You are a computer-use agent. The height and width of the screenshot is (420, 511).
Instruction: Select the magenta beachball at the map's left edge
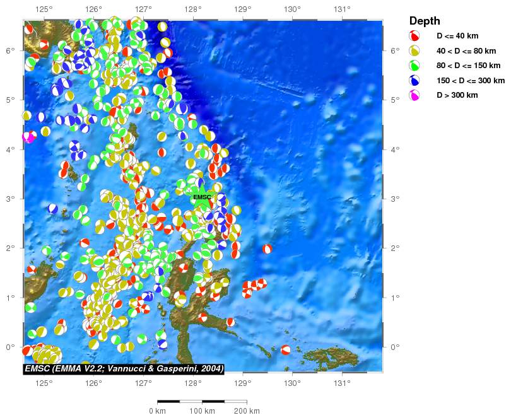(x=28, y=137)
